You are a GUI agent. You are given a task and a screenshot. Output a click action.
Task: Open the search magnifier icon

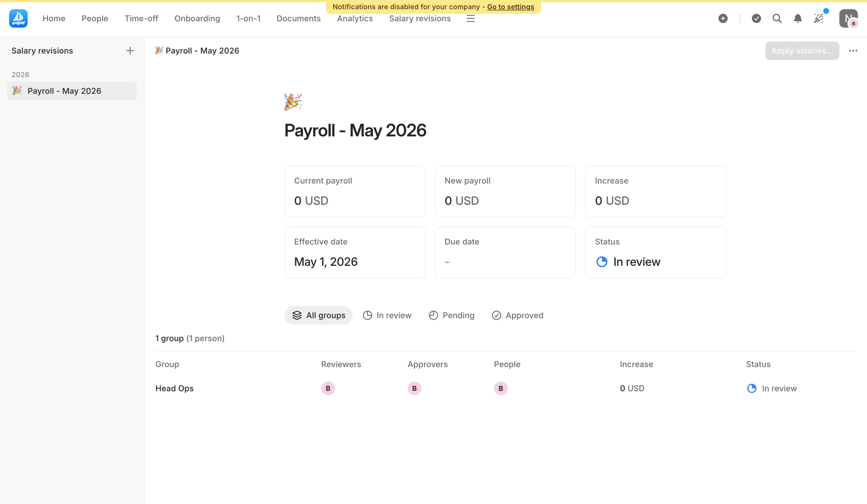[777, 18]
